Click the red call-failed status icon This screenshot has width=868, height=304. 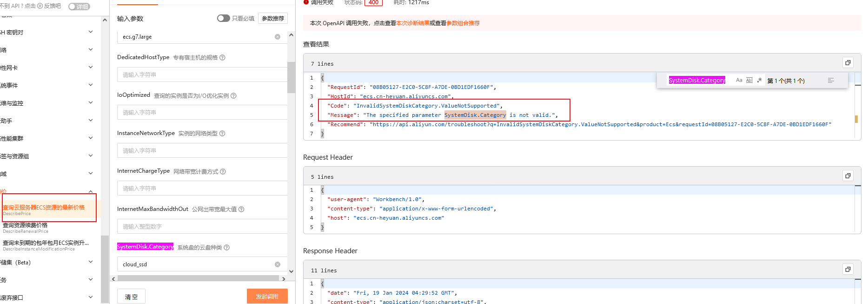pos(306,2)
